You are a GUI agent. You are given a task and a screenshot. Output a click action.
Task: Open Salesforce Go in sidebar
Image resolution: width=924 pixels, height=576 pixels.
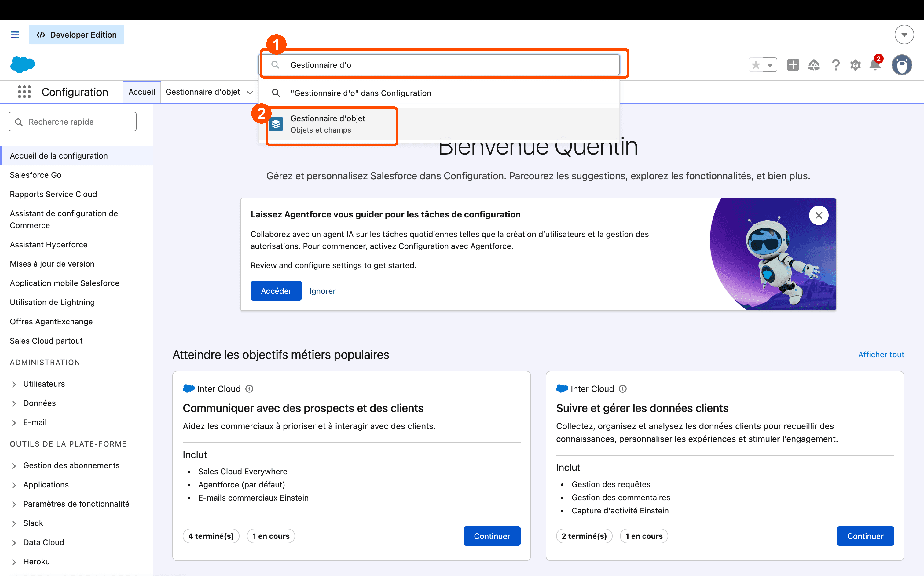[x=35, y=175]
